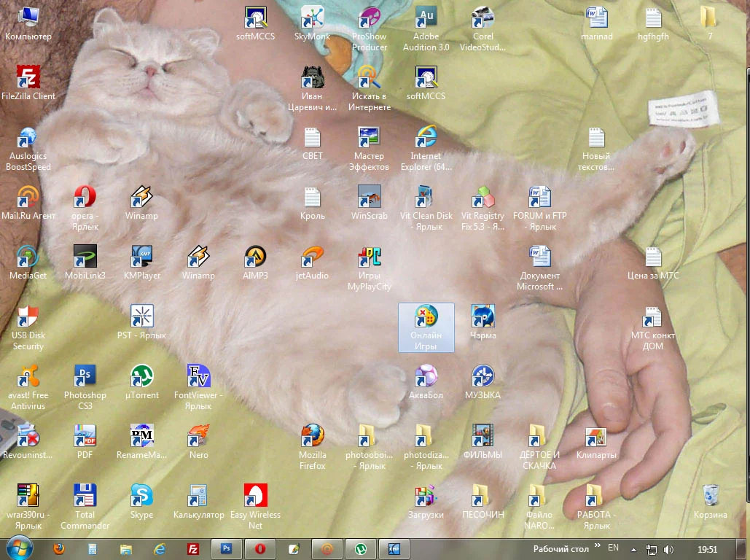
Task: Open the Total Commander shortcut
Action: (x=85, y=507)
